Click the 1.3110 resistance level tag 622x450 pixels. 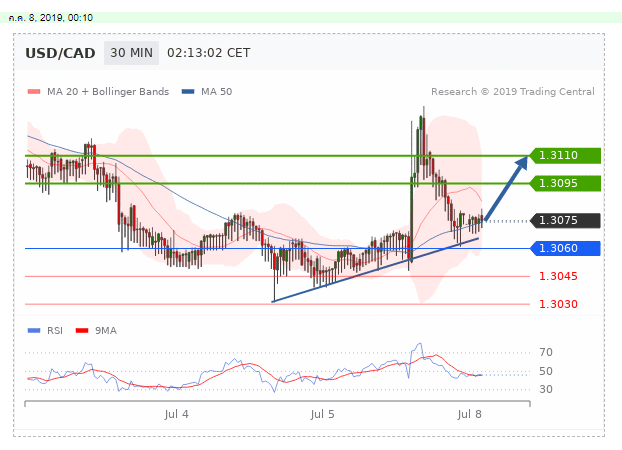[565, 155]
